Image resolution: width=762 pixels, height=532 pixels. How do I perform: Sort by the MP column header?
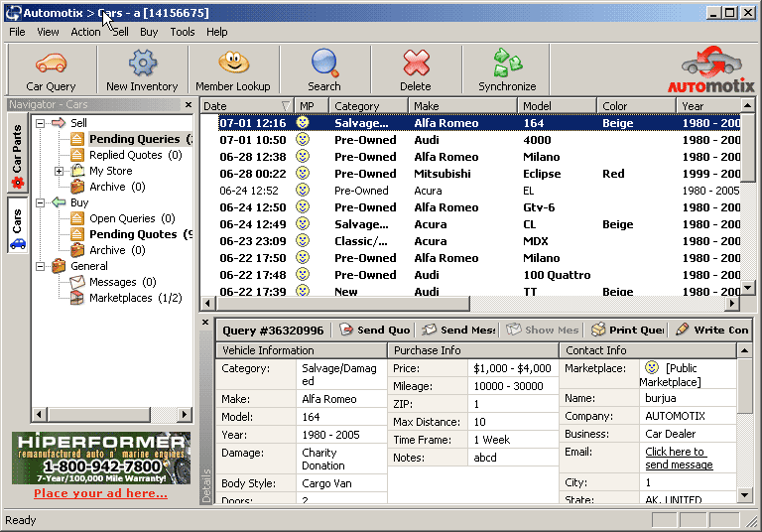click(x=312, y=106)
